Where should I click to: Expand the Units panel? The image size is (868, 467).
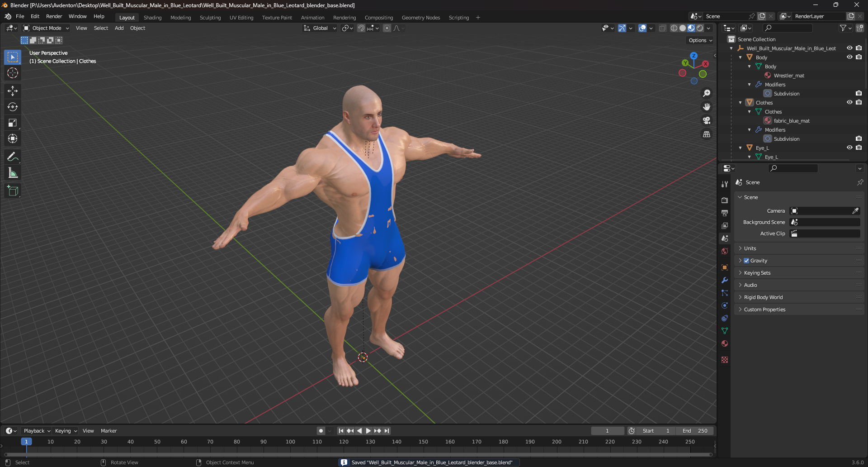pyautogui.click(x=799, y=248)
